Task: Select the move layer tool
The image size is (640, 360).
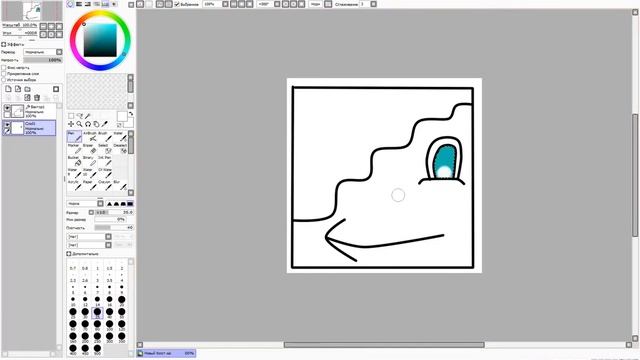Action: [71, 124]
